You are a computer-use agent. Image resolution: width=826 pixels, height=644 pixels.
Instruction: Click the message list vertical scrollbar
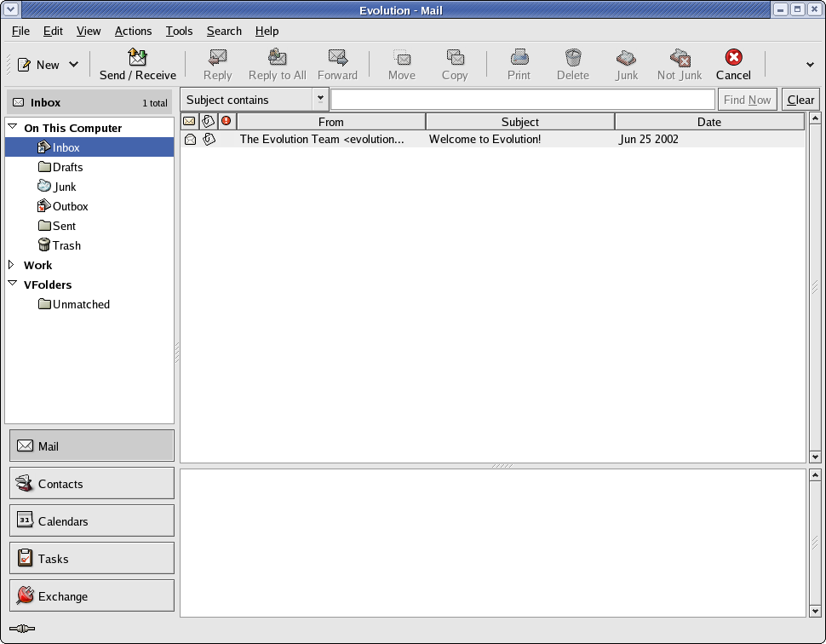(815, 290)
